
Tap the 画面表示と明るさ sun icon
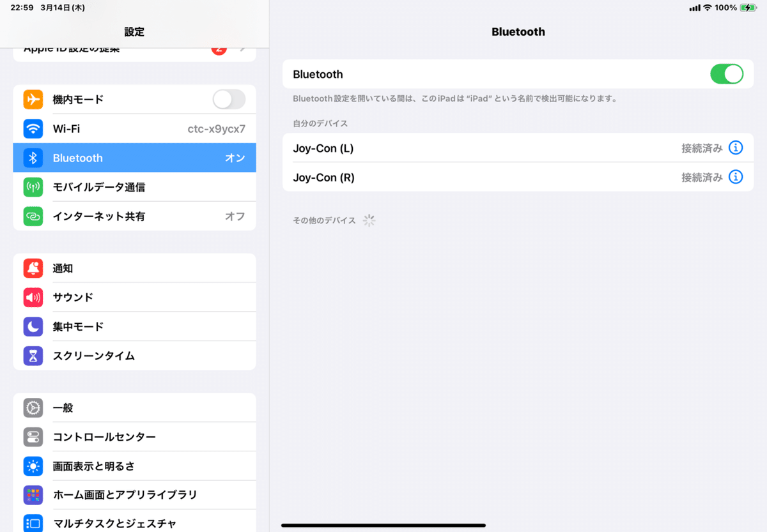(x=33, y=466)
